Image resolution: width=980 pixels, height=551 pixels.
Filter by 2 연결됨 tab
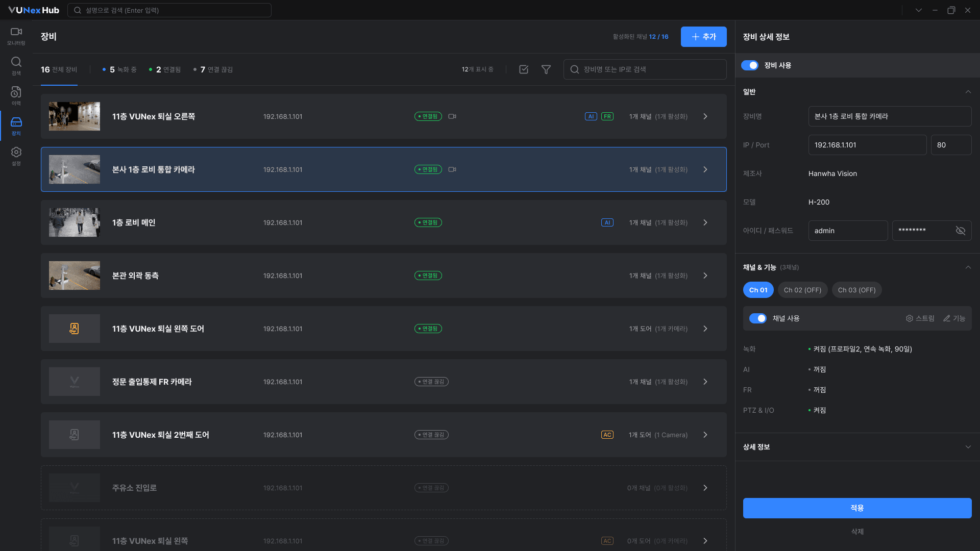coord(165,69)
